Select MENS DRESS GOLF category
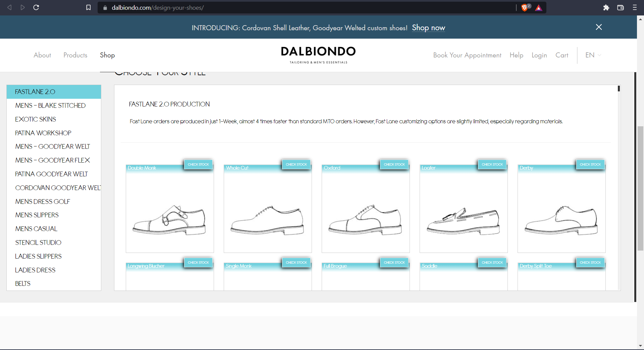Viewport: 644px width, 350px height. coord(54,202)
